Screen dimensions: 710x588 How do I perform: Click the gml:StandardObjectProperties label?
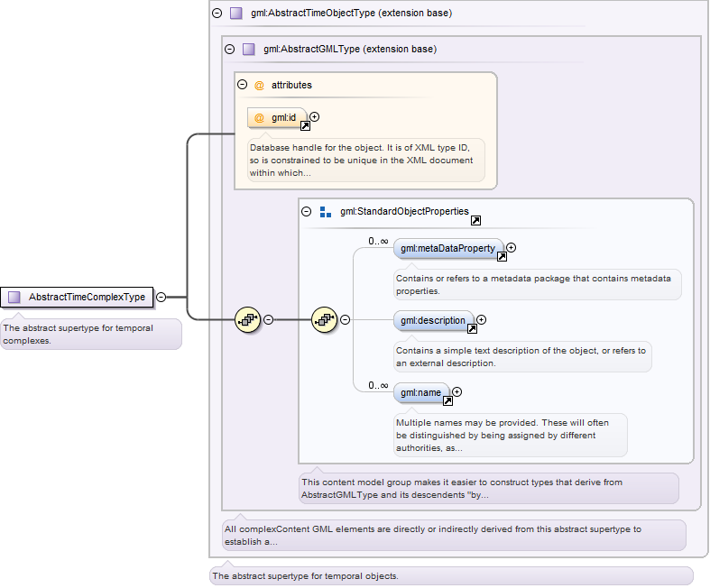pos(404,211)
